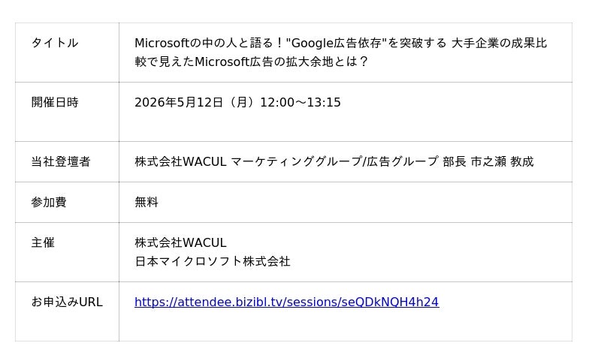
Task: Click the speaker name 市之瀬 教成
Action: click(502, 161)
